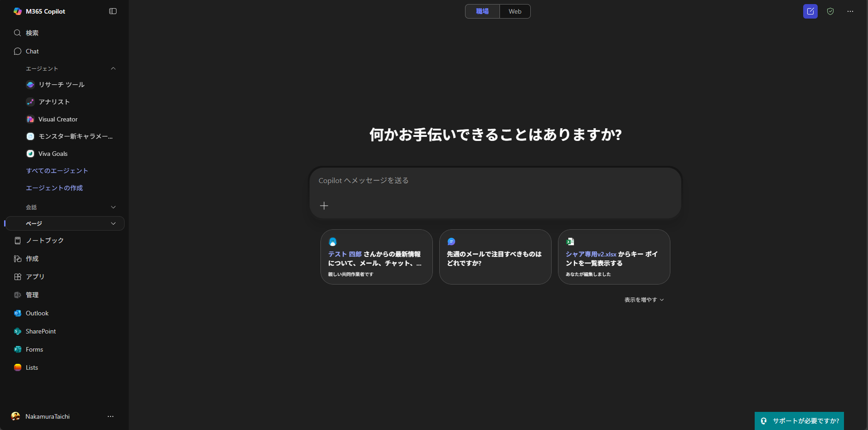Open Lists from the sidebar icon

click(x=18, y=367)
